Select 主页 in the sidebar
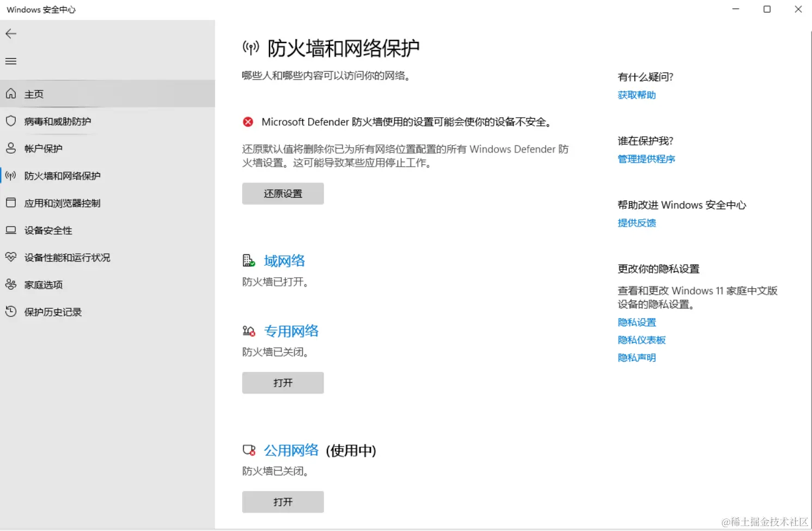The height and width of the screenshot is (531, 812). tap(107, 94)
